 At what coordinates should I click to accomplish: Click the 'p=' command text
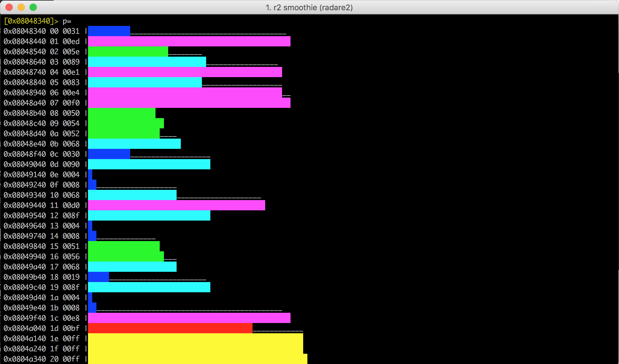pos(67,21)
